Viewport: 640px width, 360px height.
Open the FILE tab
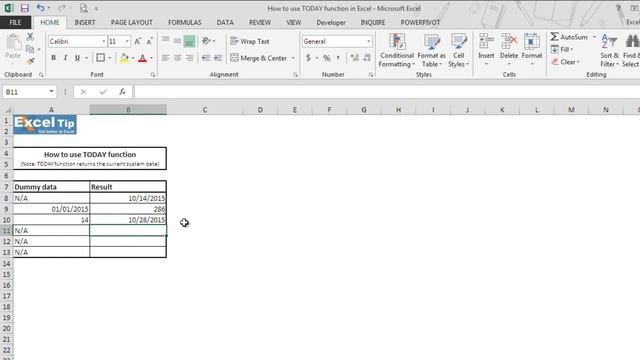16,22
